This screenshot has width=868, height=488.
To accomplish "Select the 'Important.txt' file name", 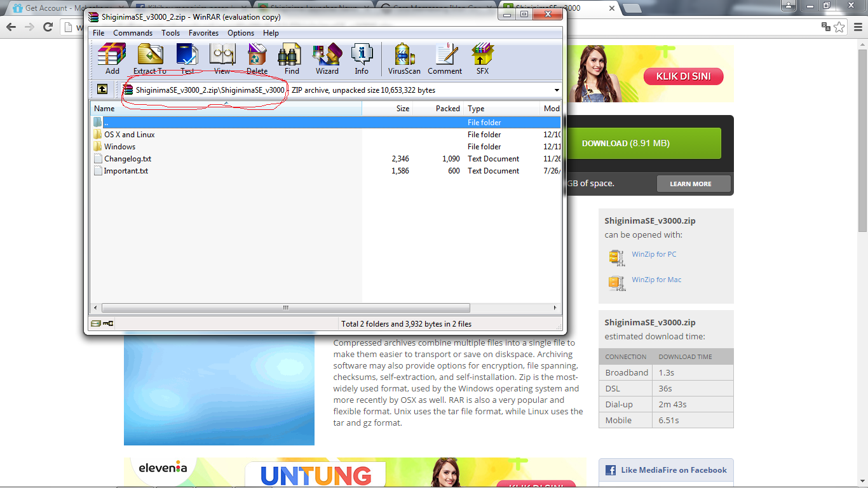I will 126,171.
